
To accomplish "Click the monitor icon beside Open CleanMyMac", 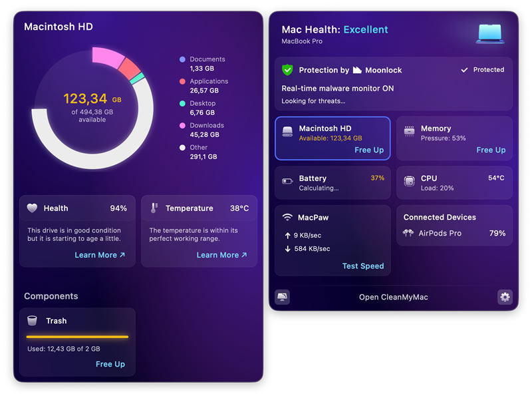I will coord(282,297).
